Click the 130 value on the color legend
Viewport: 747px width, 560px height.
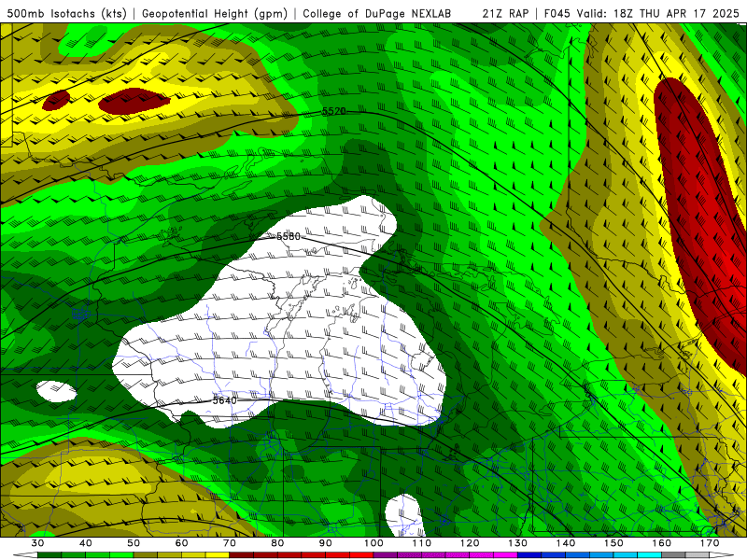pyautogui.click(x=517, y=543)
